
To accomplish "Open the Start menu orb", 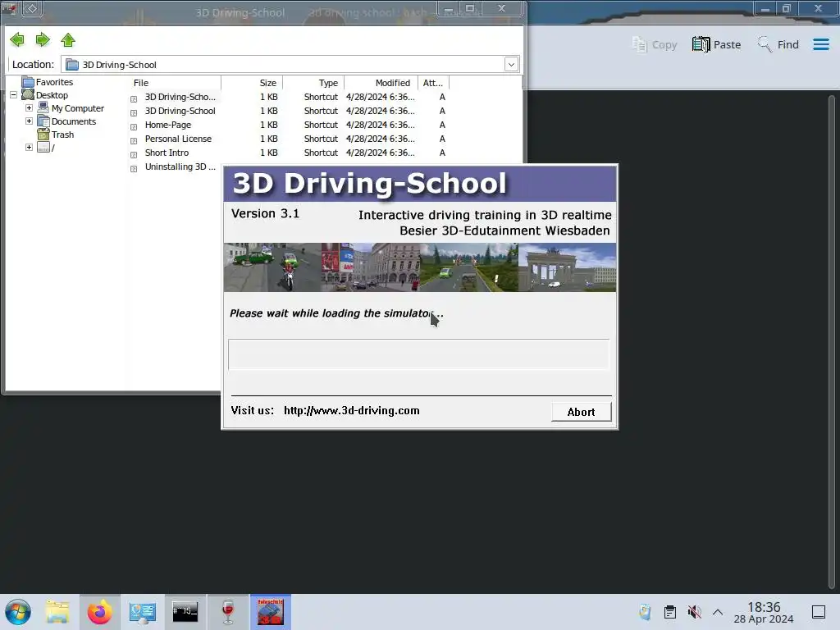I will pyautogui.click(x=18, y=612).
